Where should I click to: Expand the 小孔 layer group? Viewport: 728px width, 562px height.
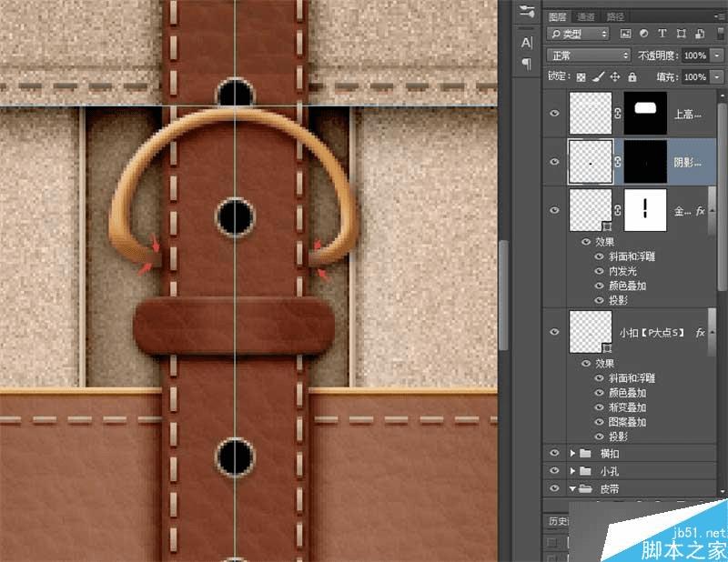pyautogui.click(x=571, y=470)
